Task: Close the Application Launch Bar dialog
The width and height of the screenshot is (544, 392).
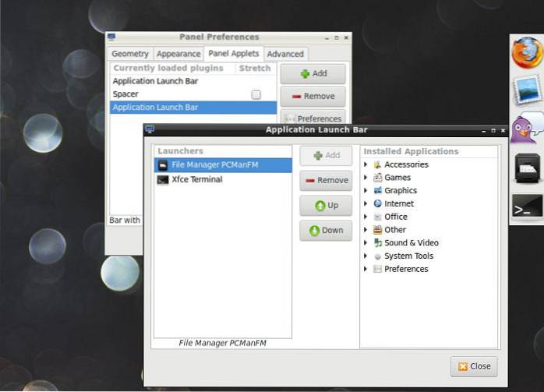Action: [474, 366]
